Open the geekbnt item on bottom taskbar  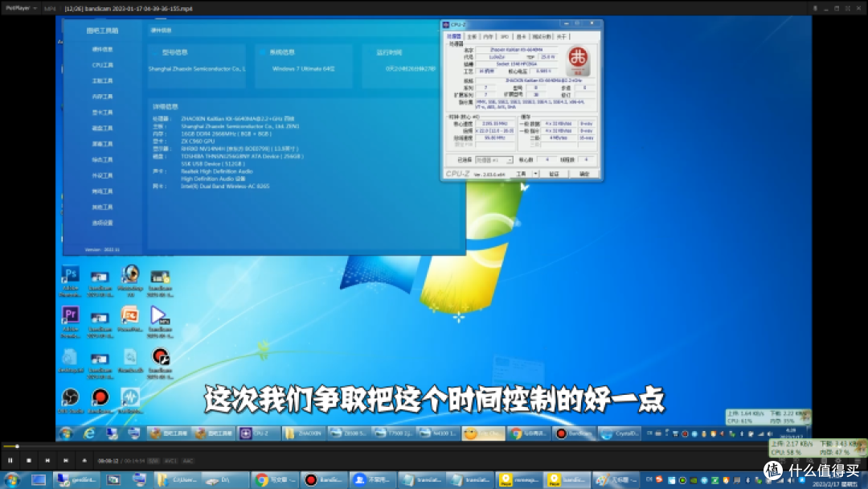click(x=77, y=480)
